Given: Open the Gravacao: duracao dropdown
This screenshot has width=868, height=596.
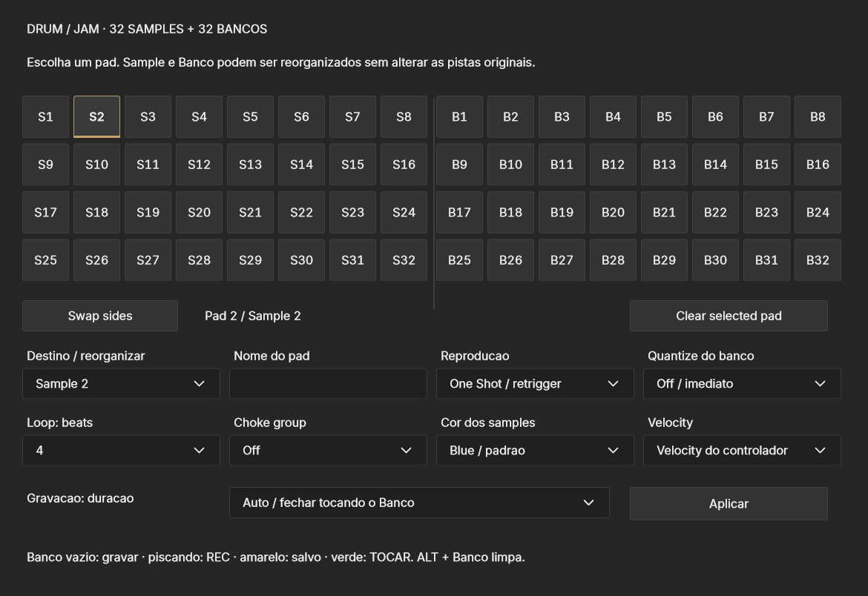Looking at the screenshot, I should pyautogui.click(x=419, y=503).
